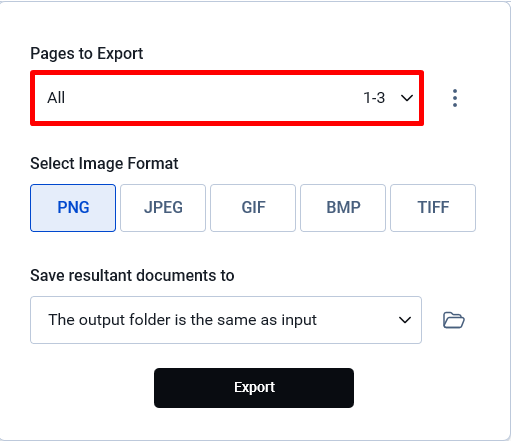Choose GIF as the image format
The height and width of the screenshot is (441, 511).
click(x=253, y=208)
